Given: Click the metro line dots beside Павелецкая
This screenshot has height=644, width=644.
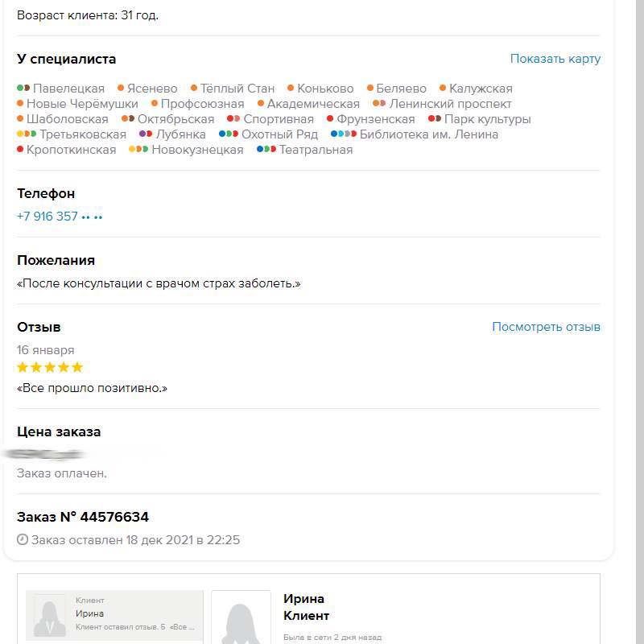Looking at the screenshot, I should pos(23,89).
